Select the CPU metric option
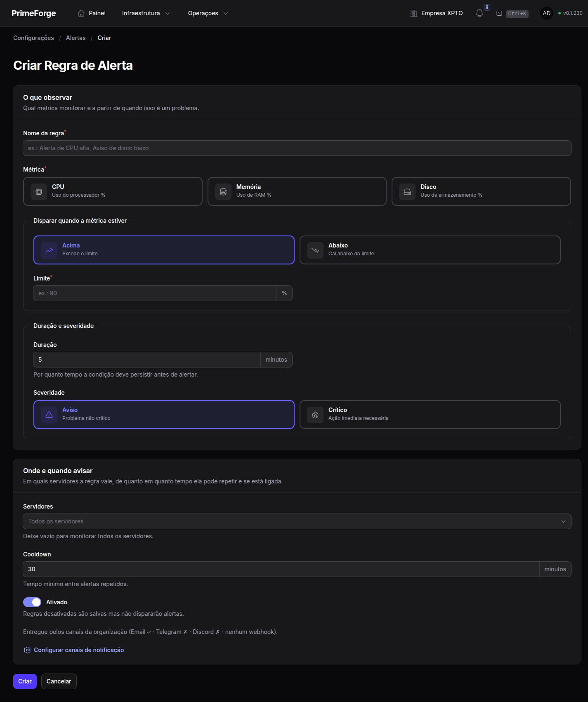 click(x=113, y=191)
